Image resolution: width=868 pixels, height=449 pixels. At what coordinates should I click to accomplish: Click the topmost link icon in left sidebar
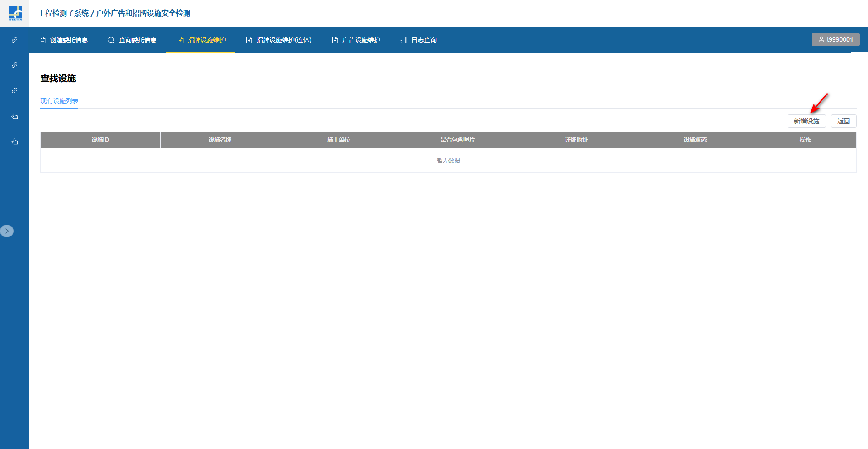coord(14,40)
